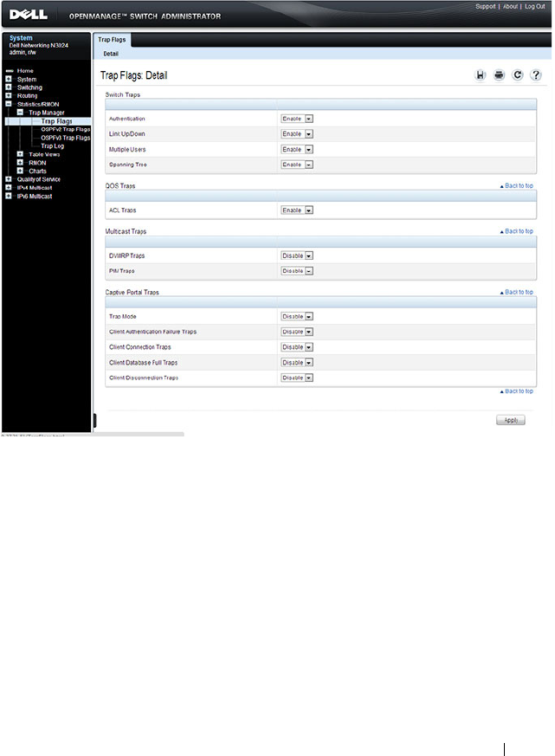Viewport: 555px width, 756px height.
Task: Click the Log Out link
Action: pos(535,6)
